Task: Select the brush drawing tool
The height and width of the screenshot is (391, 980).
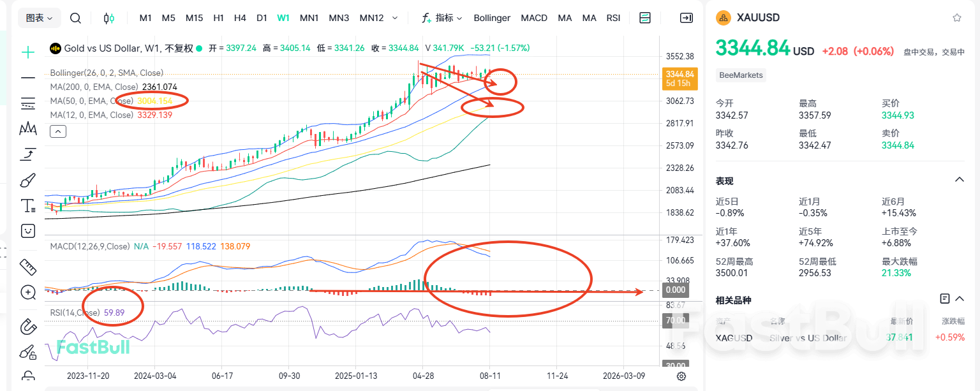Action: [28, 180]
